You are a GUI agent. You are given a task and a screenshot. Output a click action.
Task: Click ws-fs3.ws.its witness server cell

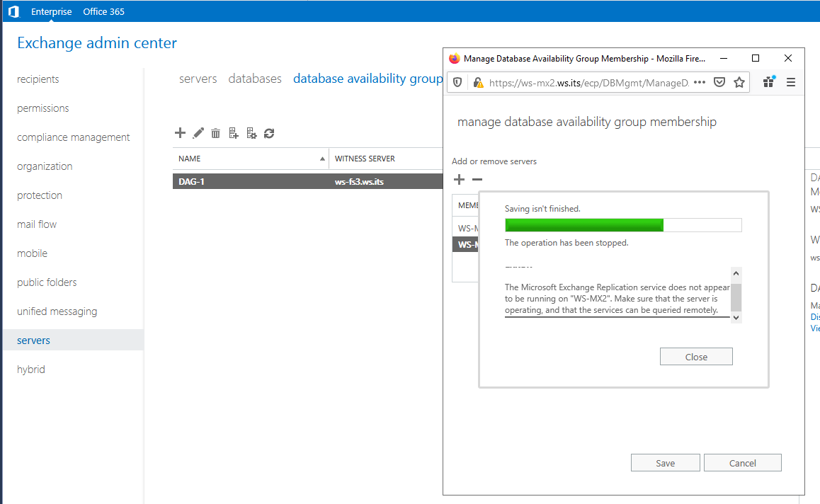[x=359, y=181]
